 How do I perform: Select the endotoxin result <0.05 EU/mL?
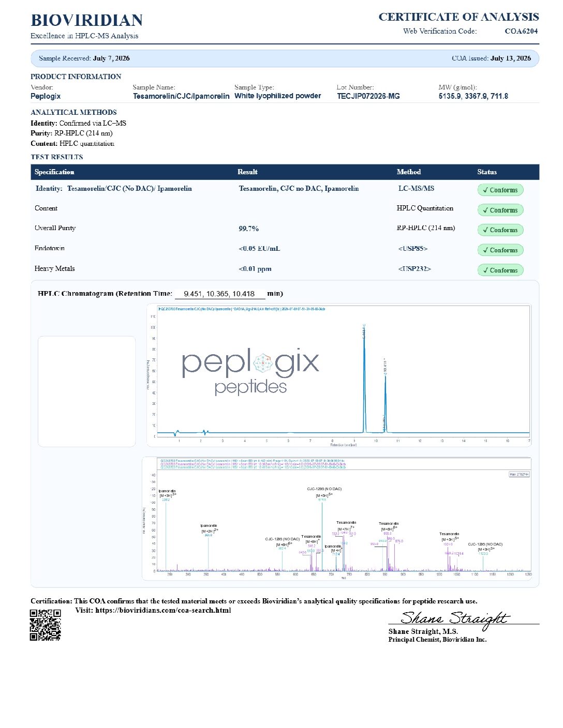pyautogui.click(x=259, y=249)
